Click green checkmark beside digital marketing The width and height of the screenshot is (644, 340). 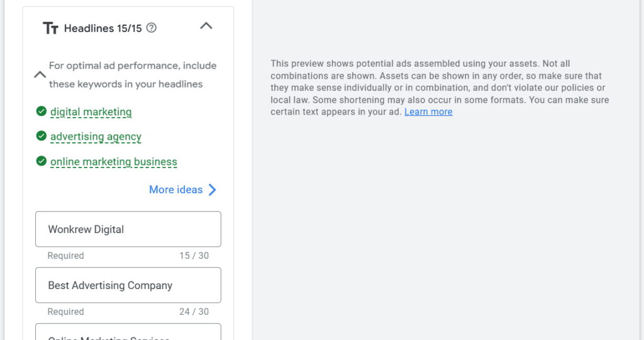(42, 111)
